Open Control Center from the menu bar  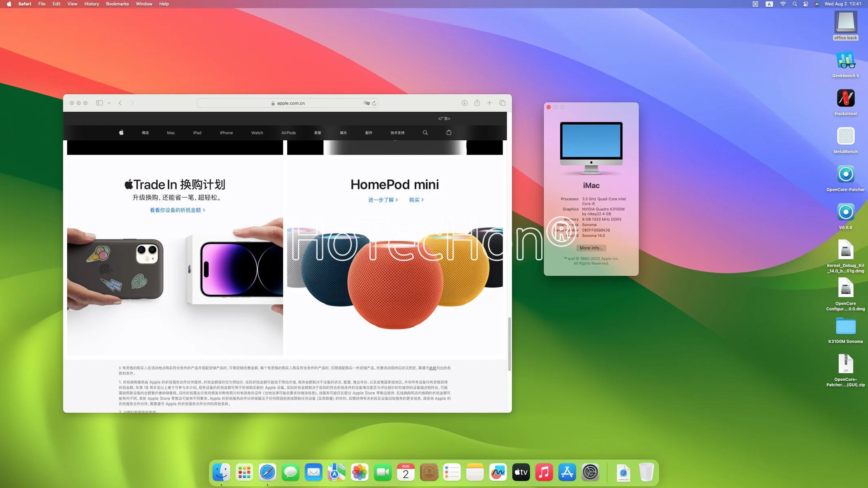tap(806, 4)
